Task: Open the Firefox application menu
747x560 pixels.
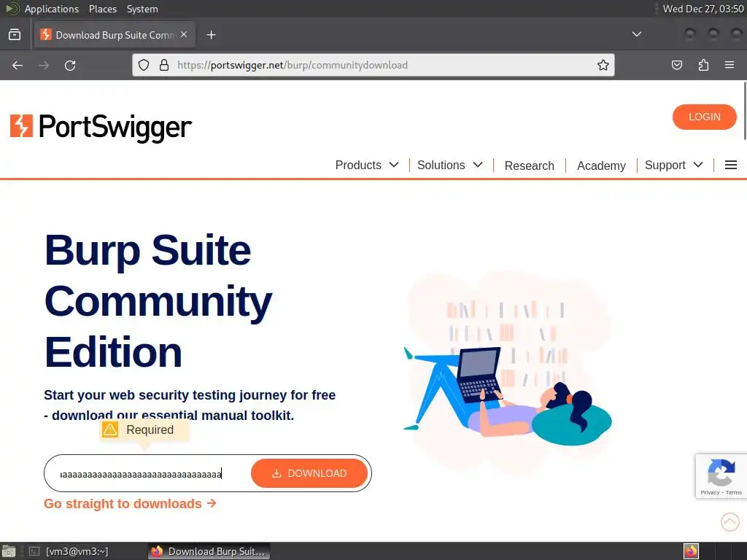Action: (x=729, y=65)
